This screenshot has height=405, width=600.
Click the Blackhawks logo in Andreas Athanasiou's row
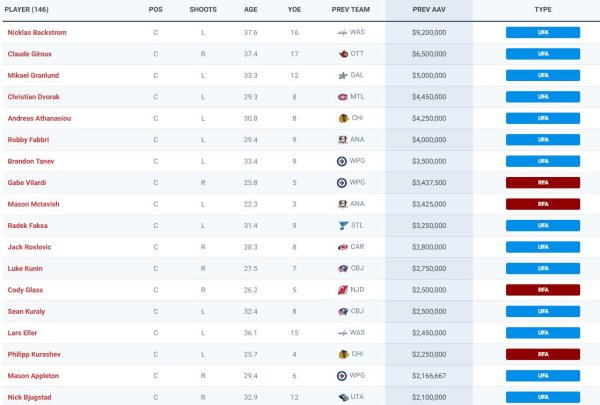point(343,118)
